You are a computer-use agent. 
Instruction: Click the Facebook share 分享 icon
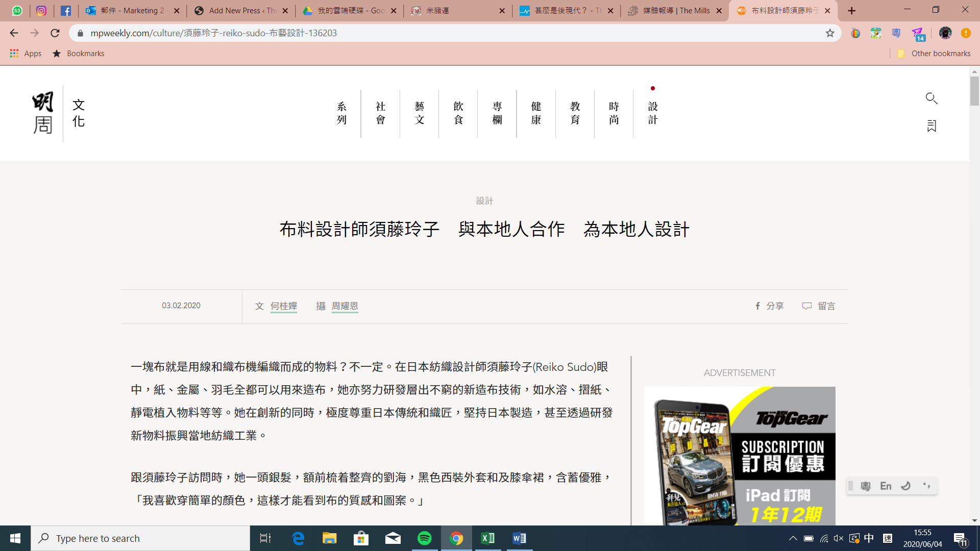pos(758,306)
